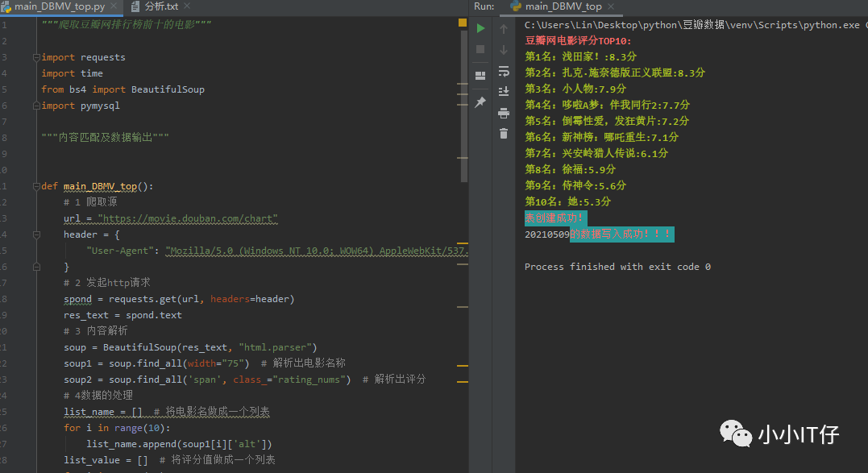Click 'from bs4 import BeautifulSoup' line

click(x=123, y=89)
